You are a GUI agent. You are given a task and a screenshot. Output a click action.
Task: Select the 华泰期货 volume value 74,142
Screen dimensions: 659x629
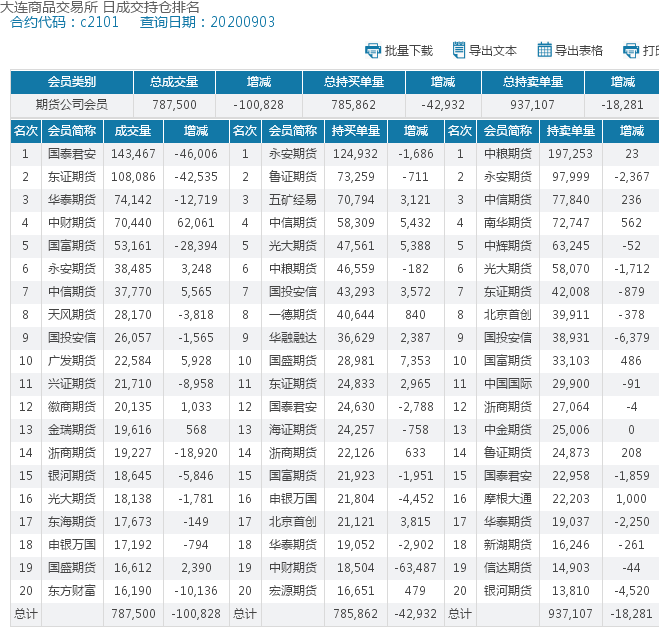pyautogui.click(x=133, y=200)
